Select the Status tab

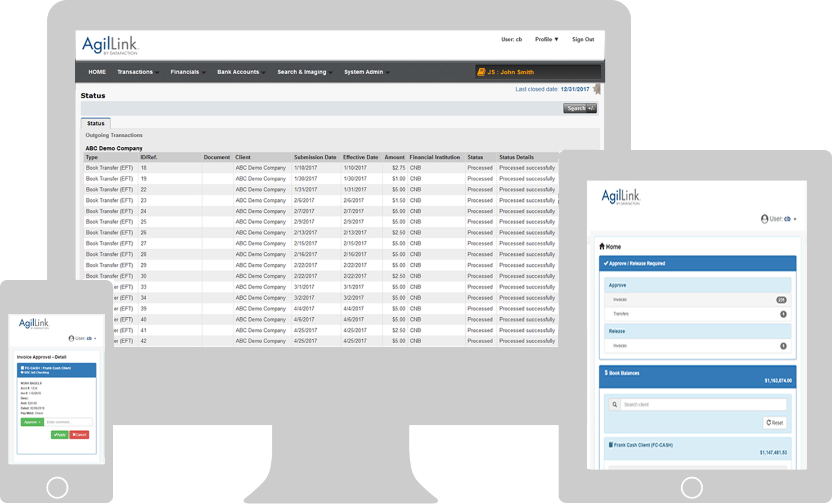pyautogui.click(x=96, y=123)
